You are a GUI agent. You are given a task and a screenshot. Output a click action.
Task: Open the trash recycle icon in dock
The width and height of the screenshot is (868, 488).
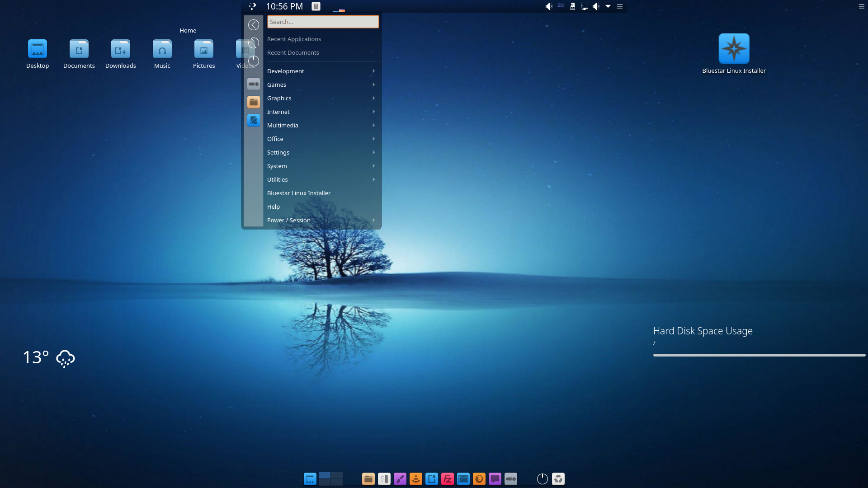coord(558,479)
